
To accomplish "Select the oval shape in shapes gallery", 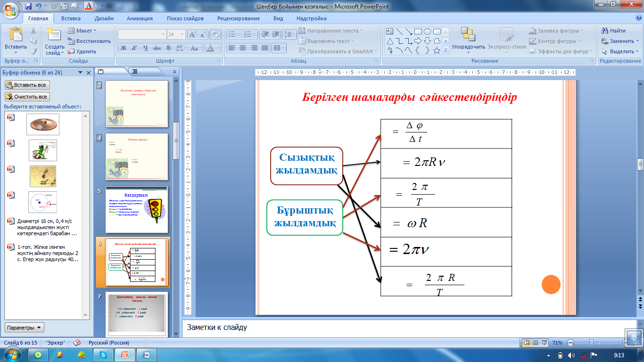I will (x=428, y=32).
